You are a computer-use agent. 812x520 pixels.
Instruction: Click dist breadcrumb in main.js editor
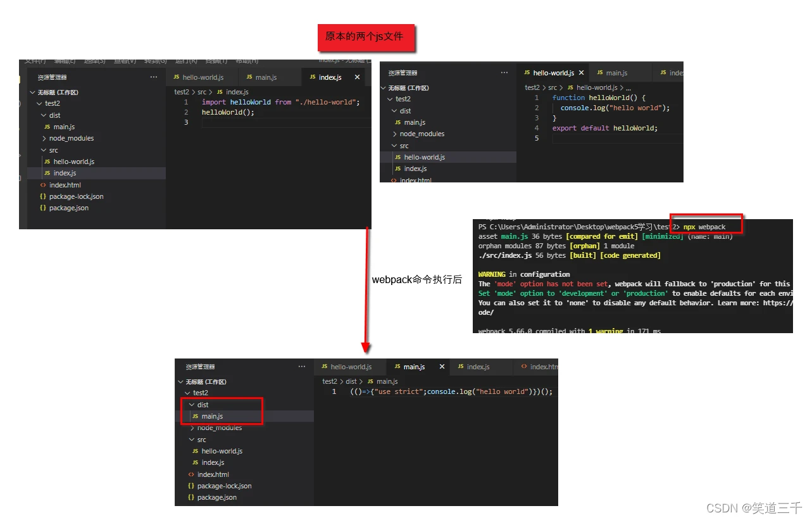351,381
